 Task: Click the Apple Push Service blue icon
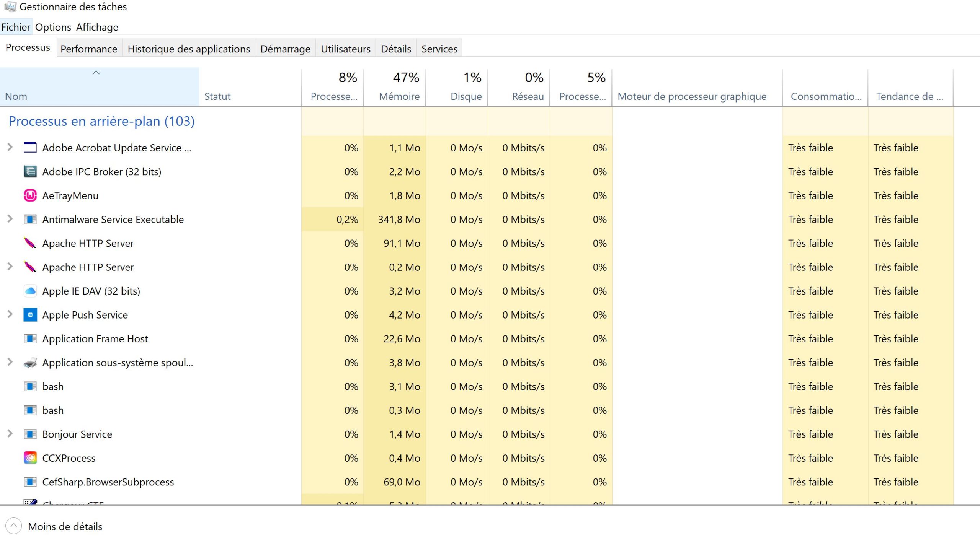[30, 315]
